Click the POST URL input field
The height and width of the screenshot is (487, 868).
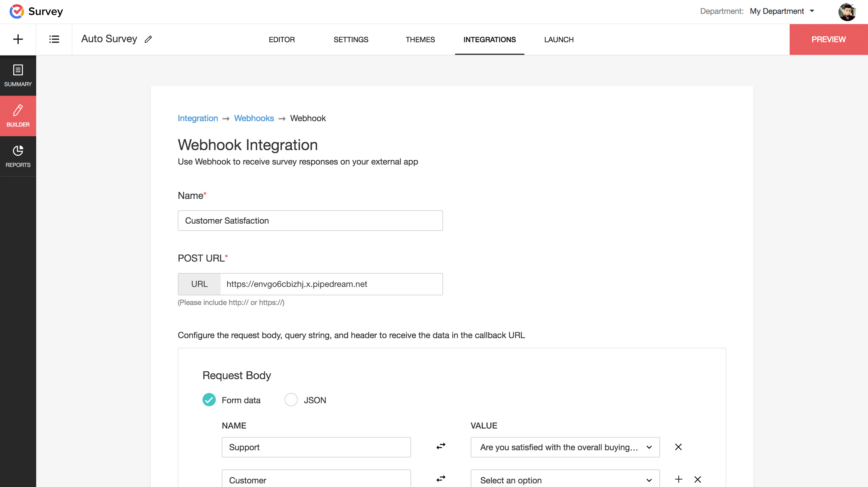(x=331, y=284)
